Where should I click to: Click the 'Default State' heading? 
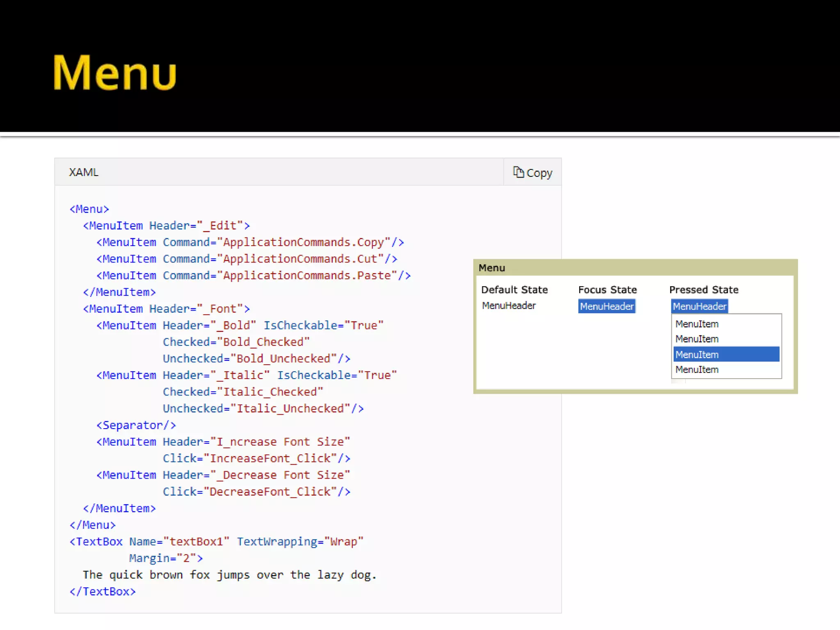point(514,290)
